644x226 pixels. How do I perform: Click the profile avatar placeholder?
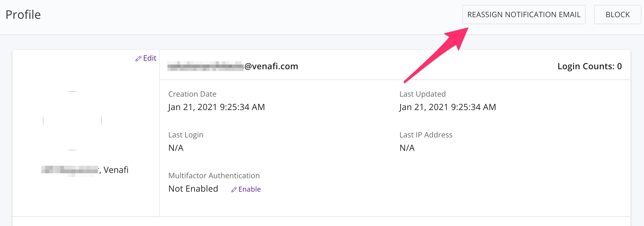72,121
